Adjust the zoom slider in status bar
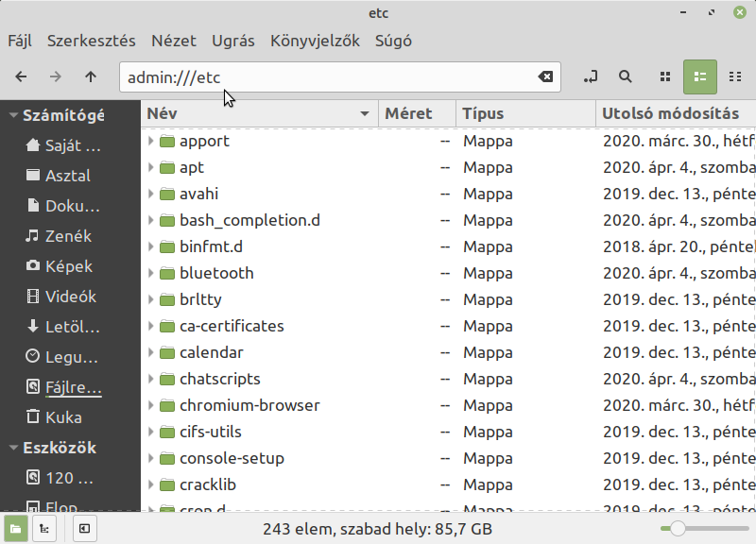This screenshot has width=756, height=544. pyautogui.click(x=678, y=529)
